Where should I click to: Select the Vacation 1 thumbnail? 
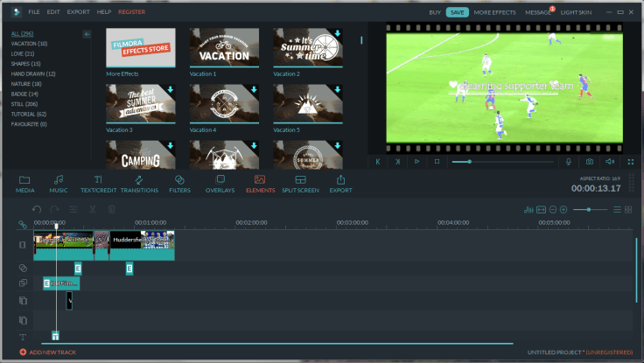click(224, 47)
